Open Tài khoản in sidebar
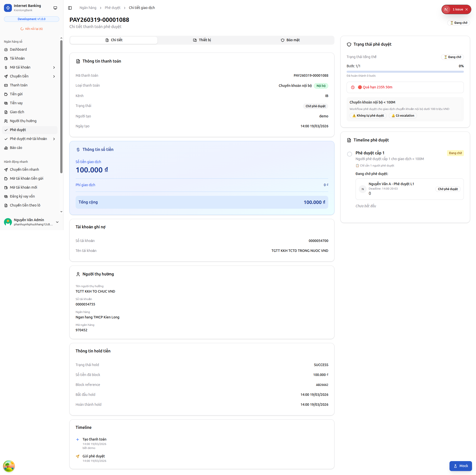476x475 pixels. coord(30,58)
